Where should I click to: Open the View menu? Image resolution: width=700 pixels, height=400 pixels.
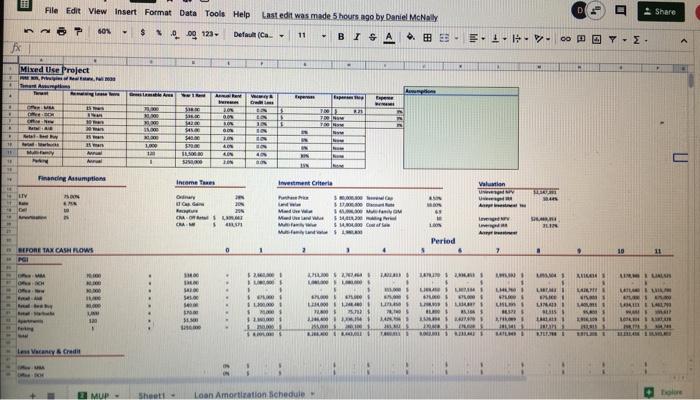(x=97, y=11)
